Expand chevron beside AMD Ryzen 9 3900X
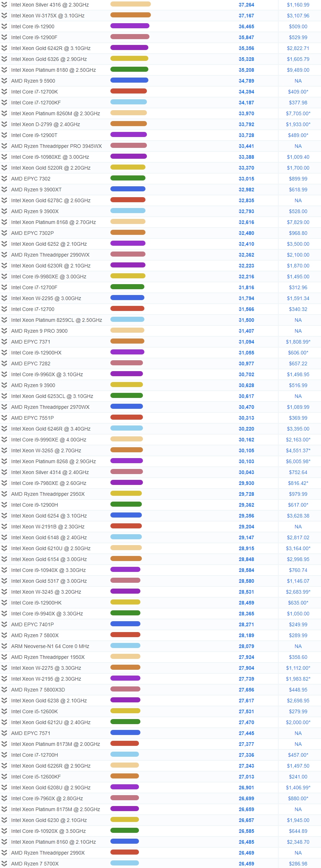 coord(4,211)
